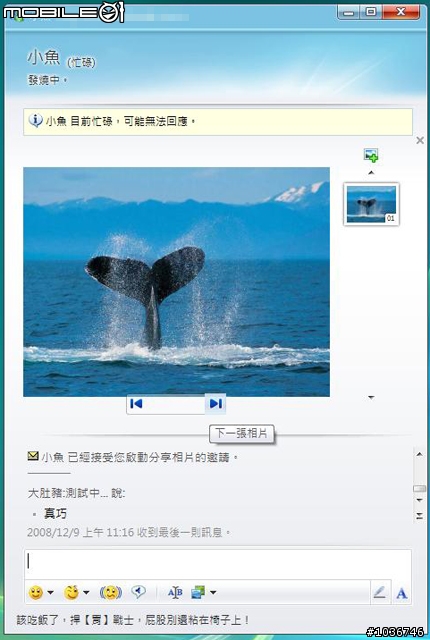Viewport: 430px width, 640px height.
Task: Maximize the chat window
Action: pos(371,12)
